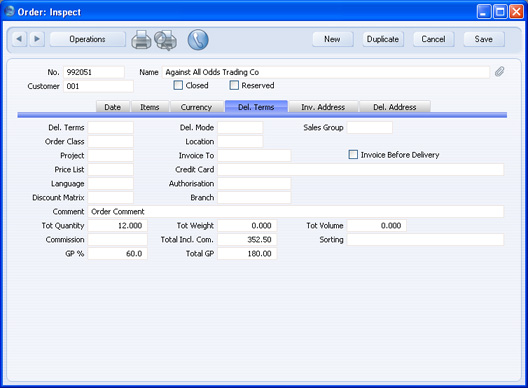Close the Order: Inspect window
The width and height of the screenshot is (528, 388).
pyautogui.click(x=516, y=12)
